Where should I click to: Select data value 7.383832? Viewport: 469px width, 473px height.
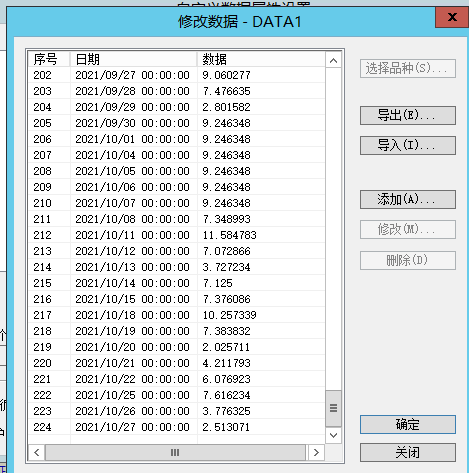(226, 331)
